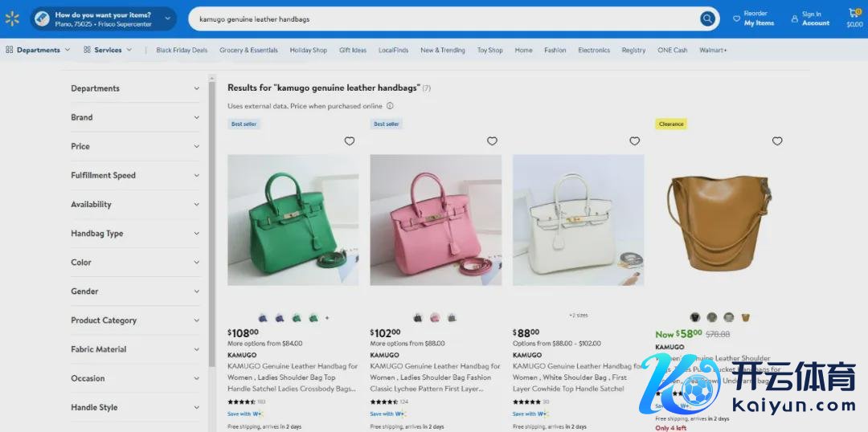Open the Grocery & Essentials tab
The width and height of the screenshot is (868, 432).
248,50
